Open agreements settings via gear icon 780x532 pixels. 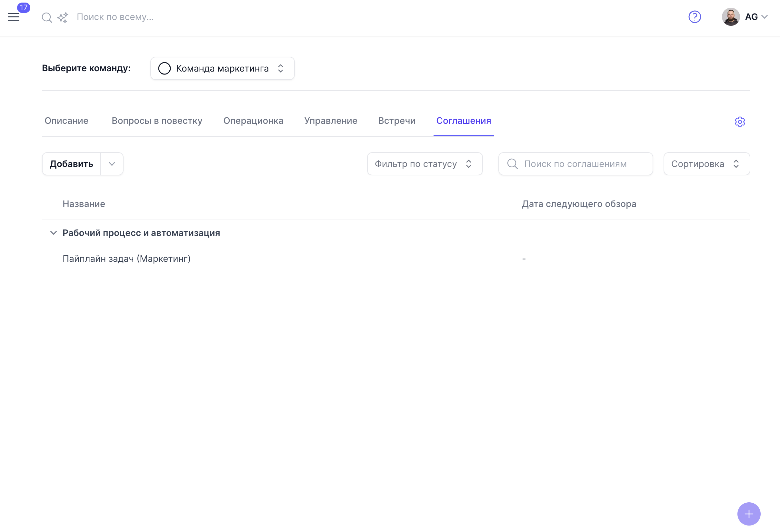pos(740,122)
